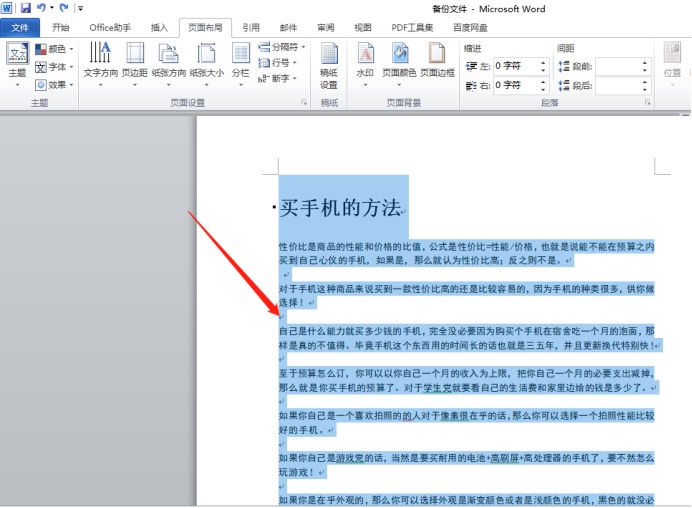Open Customize Quick Access Toolbar dropdown
This screenshot has height=508, width=692.
click(x=80, y=8)
